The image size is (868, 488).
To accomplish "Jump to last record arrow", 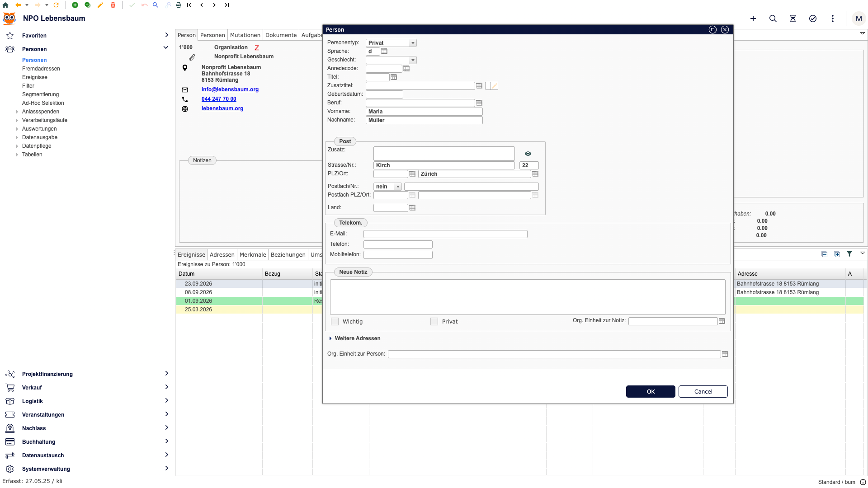I will (227, 5).
